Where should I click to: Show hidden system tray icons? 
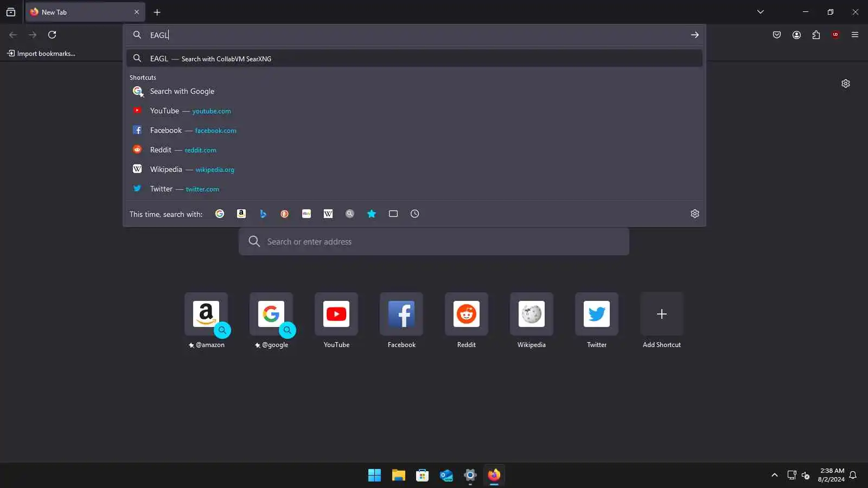pyautogui.click(x=775, y=476)
